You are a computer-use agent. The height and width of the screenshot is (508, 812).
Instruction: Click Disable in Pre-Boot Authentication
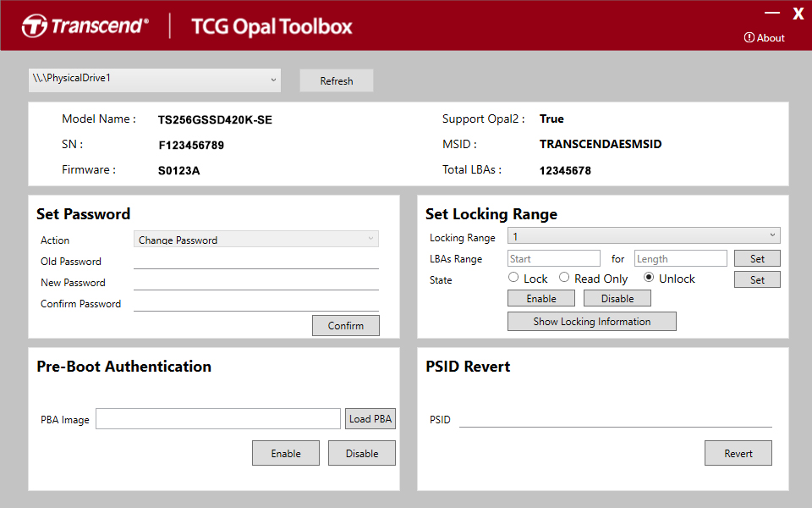click(x=362, y=453)
